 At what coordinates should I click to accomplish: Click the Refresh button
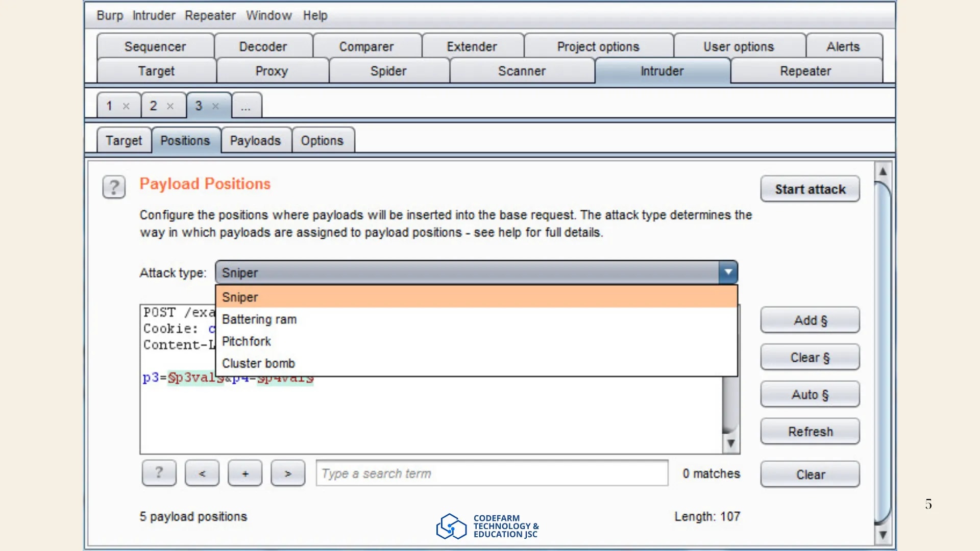[810, 431]
